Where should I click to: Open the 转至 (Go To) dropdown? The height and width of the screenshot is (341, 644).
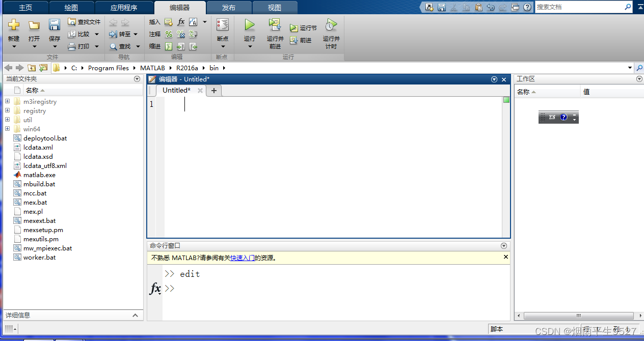pyautogui.click(x=135, y=34)
